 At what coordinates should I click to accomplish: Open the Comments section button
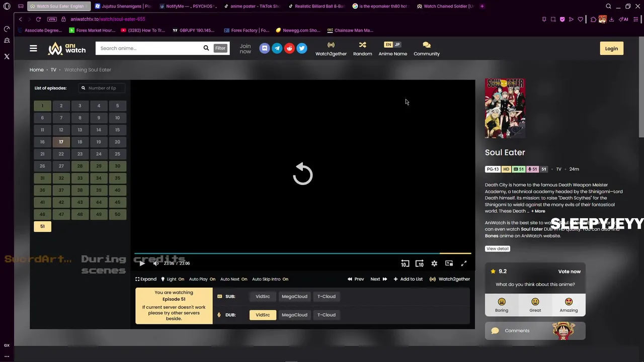(535, 331)
